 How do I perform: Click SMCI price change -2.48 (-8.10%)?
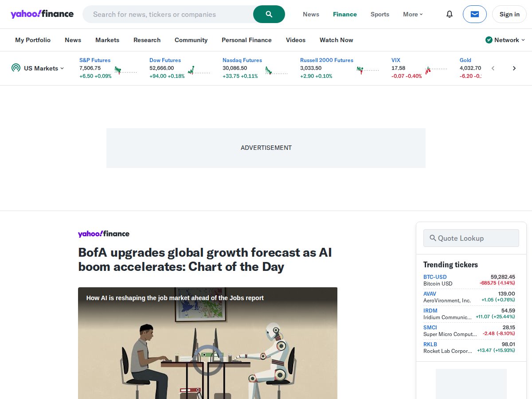499,334
